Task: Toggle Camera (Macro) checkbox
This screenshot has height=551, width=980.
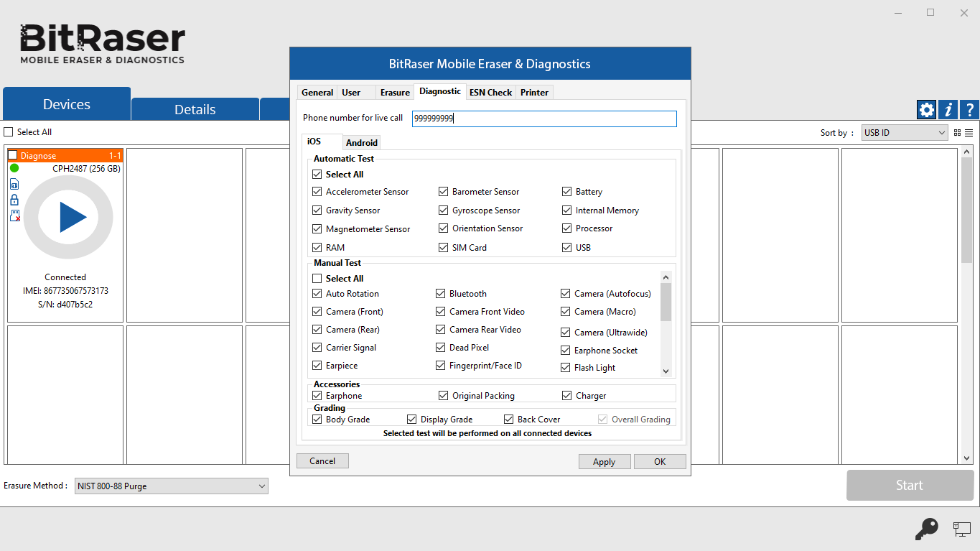Action: (566, 312)
